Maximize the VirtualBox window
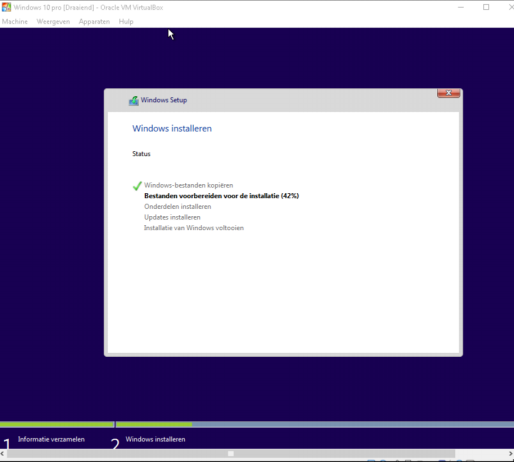 click(486, 7)
